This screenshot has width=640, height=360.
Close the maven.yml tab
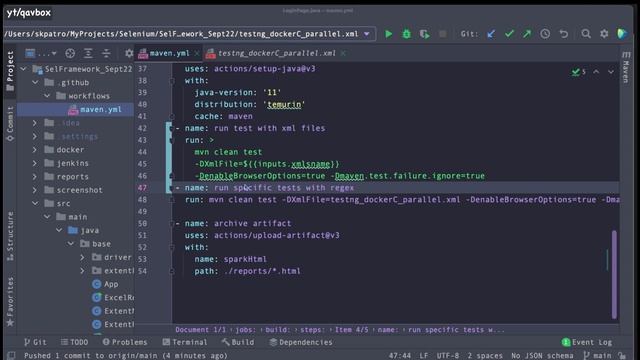coord(197,53)
